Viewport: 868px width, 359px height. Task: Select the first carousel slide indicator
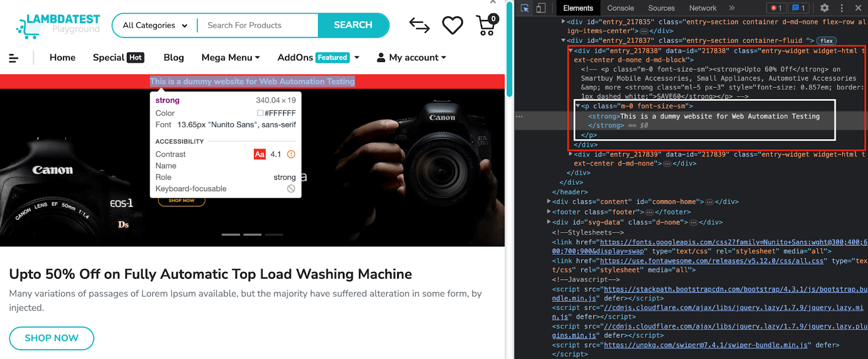point(231,235)
